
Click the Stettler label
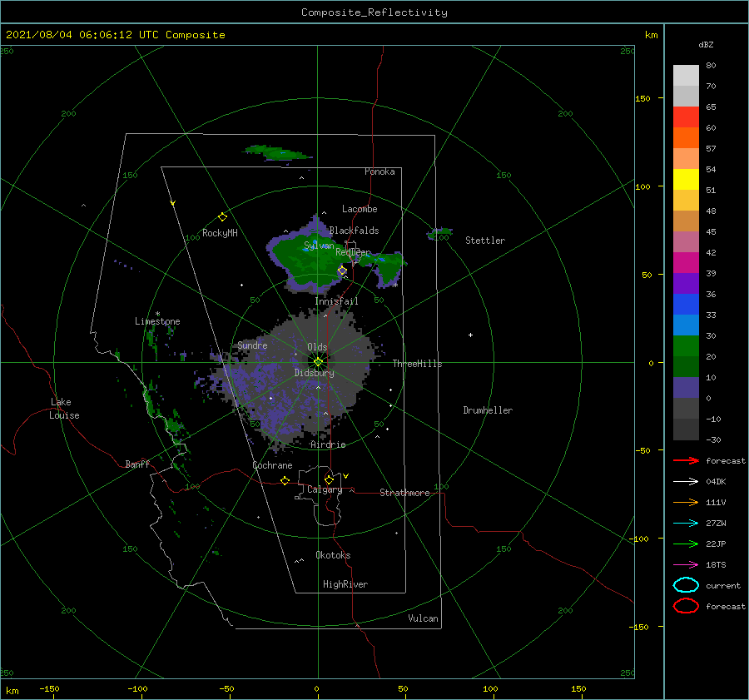click(485, 241)
